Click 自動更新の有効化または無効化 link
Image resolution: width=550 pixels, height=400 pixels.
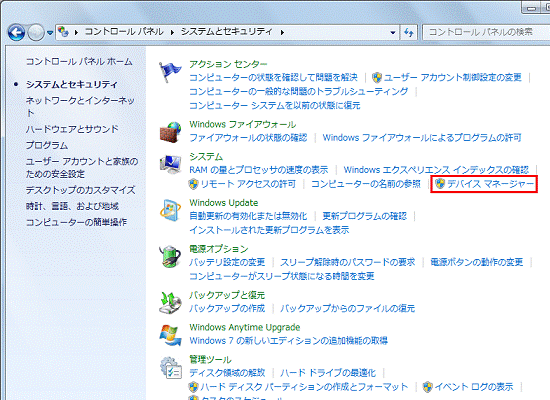coord(248,216)
